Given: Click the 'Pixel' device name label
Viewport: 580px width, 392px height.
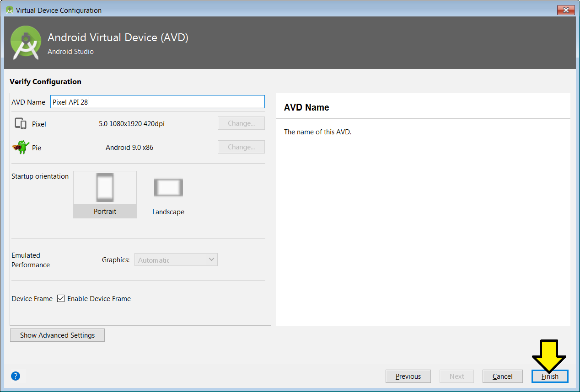Looking at the screenshot, I should tap(39, 124).
